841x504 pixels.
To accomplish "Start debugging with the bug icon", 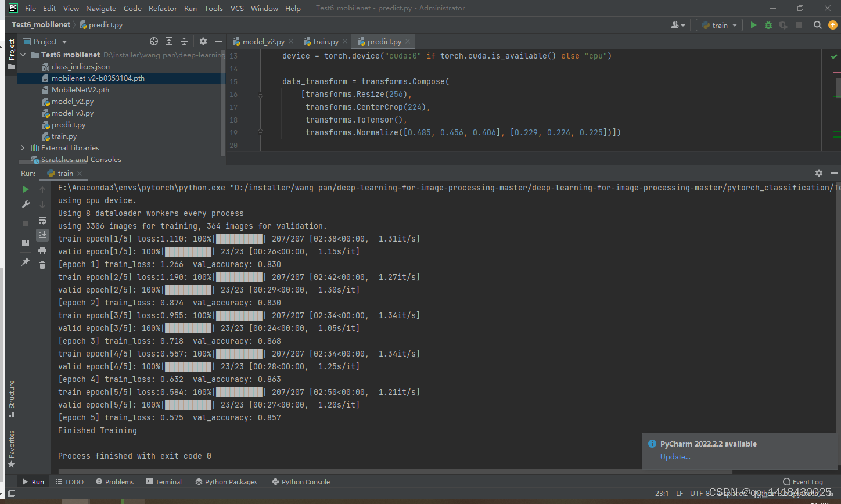I will pyautogui.click(x=768, y=25).
